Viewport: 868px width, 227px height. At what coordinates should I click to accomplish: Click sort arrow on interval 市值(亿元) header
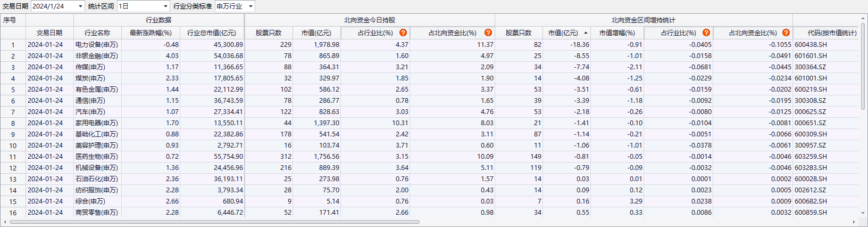pyautogui.click(x=586, y=33)
